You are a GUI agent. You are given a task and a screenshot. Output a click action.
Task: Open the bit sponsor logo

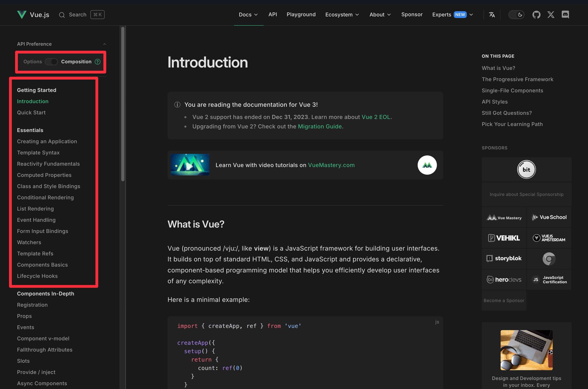[x=526, y=169]
